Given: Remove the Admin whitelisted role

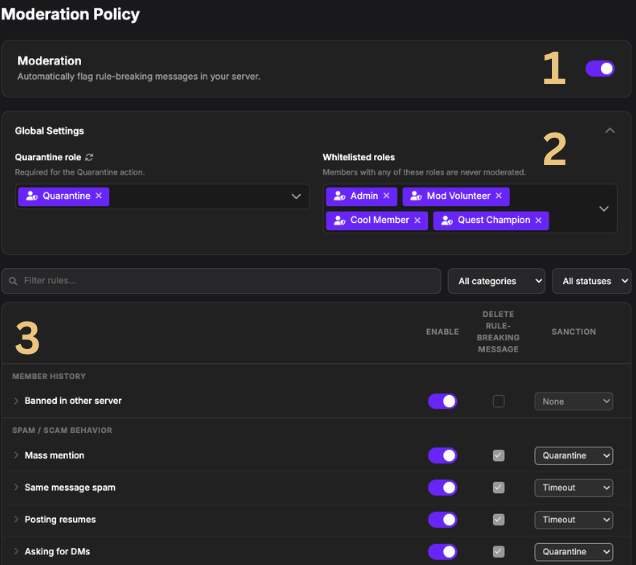Looking at the screenshot, I should (386, 195).
